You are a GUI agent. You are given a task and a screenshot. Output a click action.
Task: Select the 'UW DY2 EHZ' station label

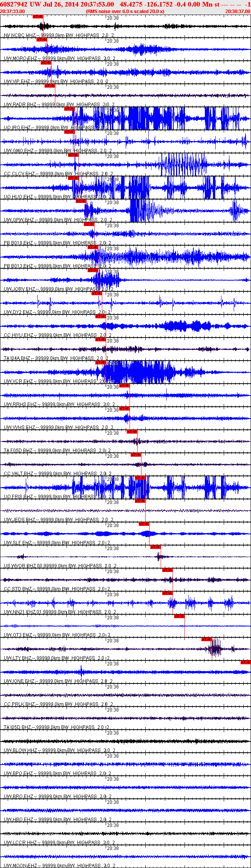18,312
